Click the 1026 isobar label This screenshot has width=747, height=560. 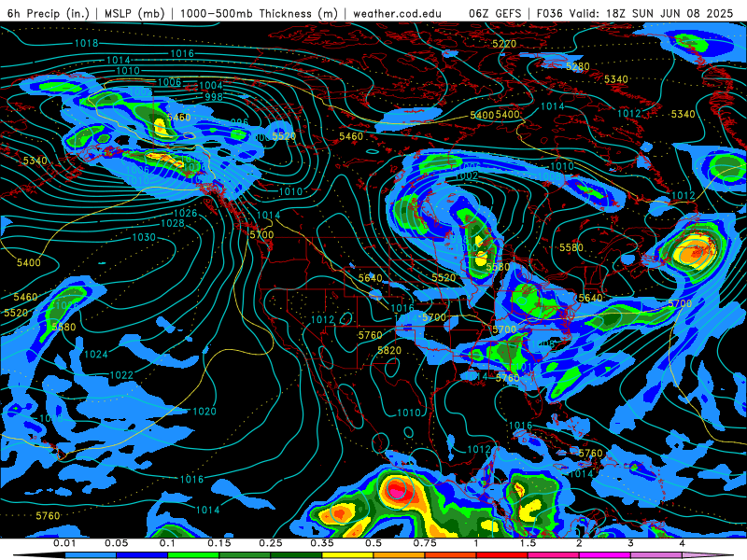185,213
